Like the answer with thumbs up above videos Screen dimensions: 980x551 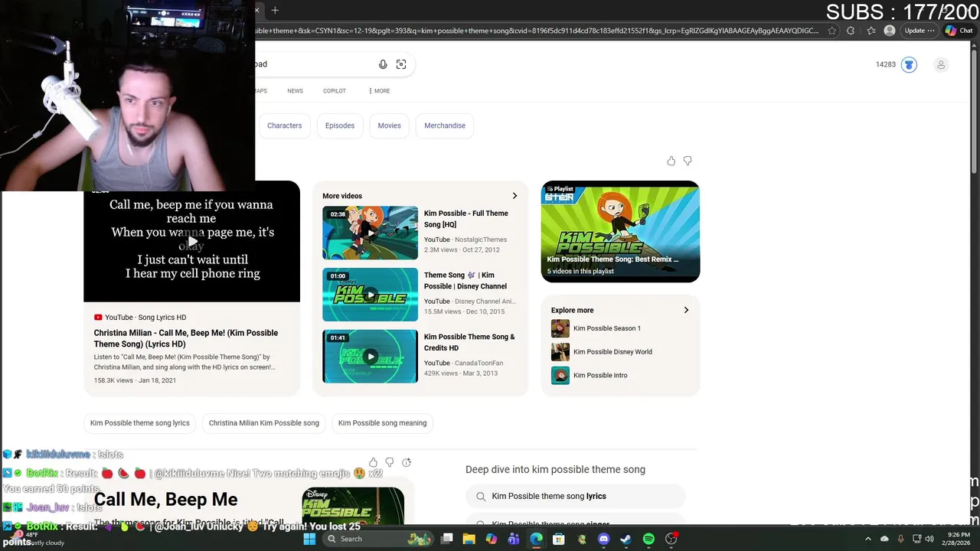(671, 161)
